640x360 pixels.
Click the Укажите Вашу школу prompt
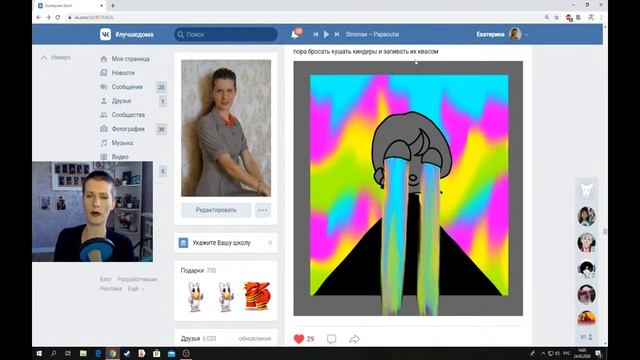tap(222, 243)
